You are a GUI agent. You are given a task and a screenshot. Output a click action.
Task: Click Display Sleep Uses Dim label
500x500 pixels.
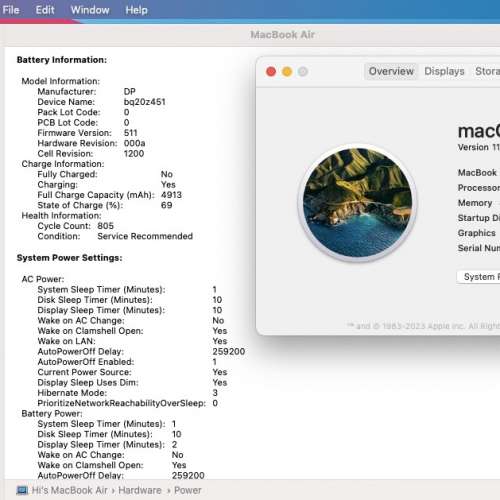point(88,382)
